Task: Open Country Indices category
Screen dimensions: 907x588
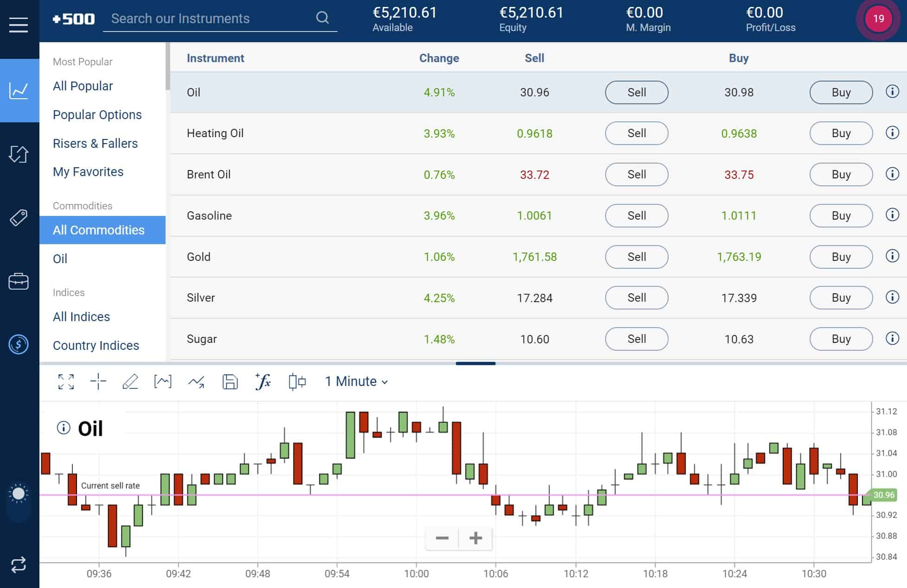Action: [96, 346]
